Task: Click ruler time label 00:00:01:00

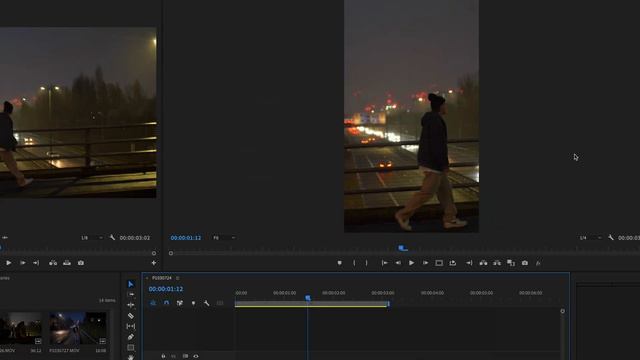Action: click(x=284, y=293)
